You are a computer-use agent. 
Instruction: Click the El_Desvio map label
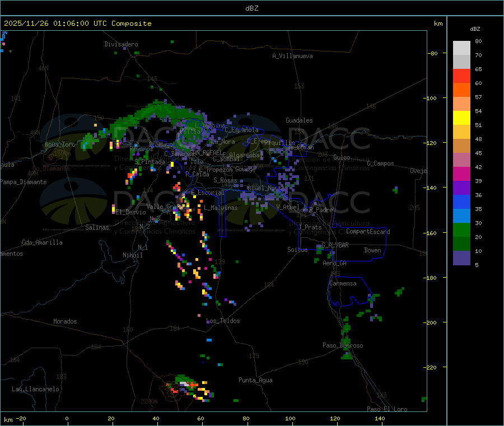pyautogui.click(x=131, y=212)
